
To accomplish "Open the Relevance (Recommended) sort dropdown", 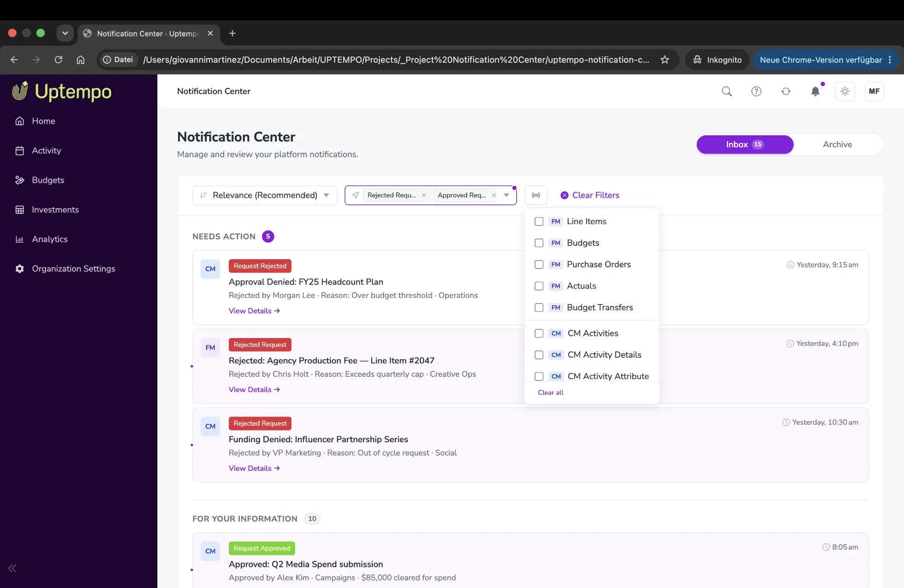I will click(x=265, y=195).
